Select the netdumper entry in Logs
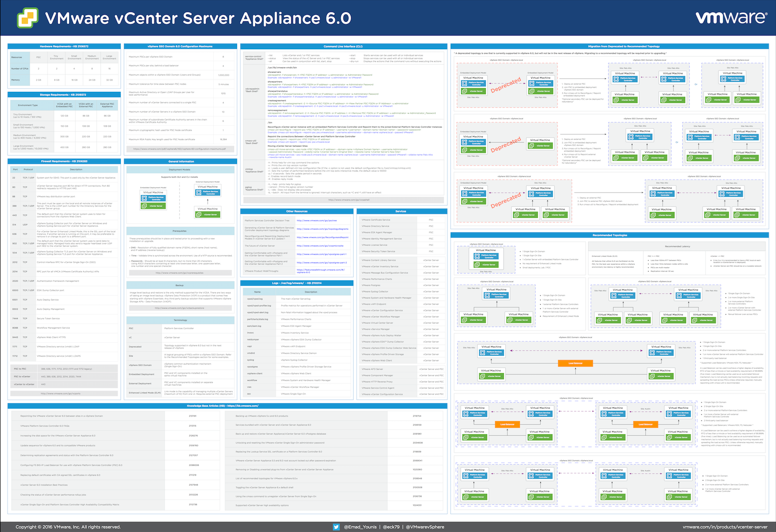 click(x=297, y=339)
